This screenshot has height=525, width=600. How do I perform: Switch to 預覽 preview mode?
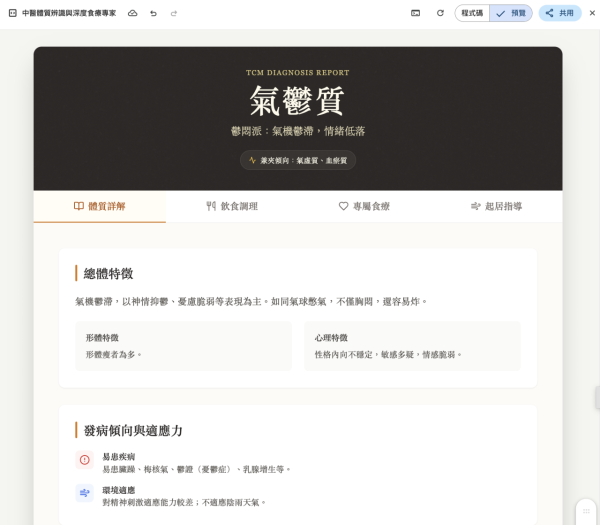511,13
